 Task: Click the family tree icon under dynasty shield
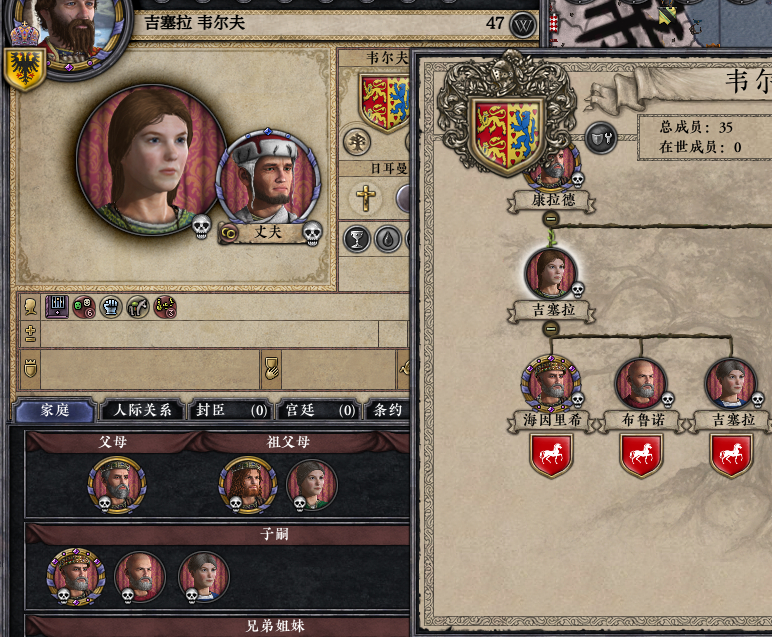click(356, 142)
